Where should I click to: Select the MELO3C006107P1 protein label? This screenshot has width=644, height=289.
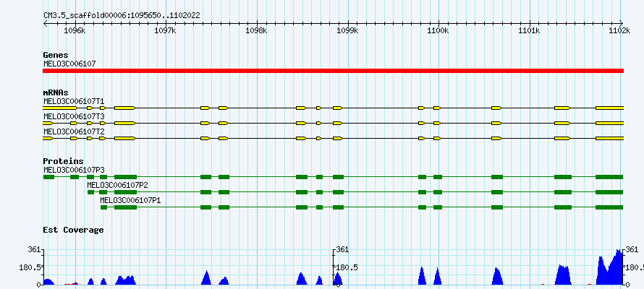click(x=130, y=200)
